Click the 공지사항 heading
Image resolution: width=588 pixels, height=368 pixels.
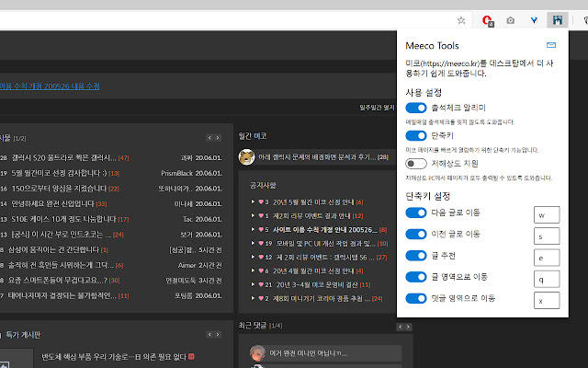point(263,186)
